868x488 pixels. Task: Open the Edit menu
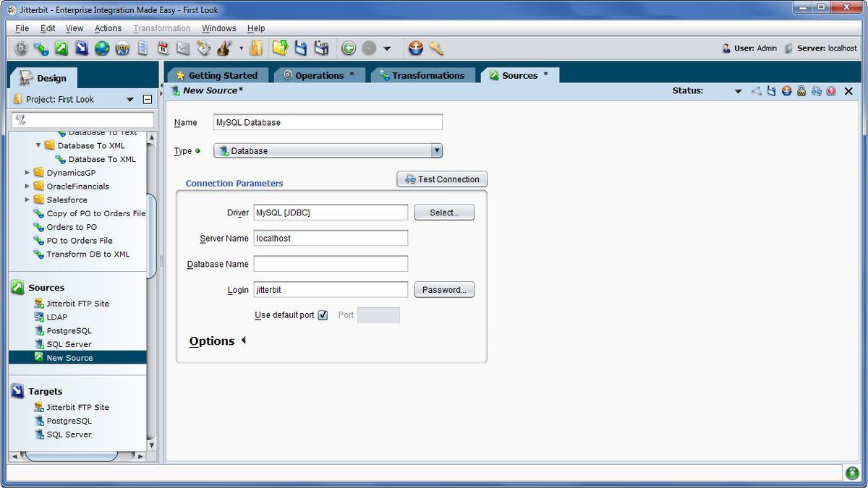click(x=48, y=28)
